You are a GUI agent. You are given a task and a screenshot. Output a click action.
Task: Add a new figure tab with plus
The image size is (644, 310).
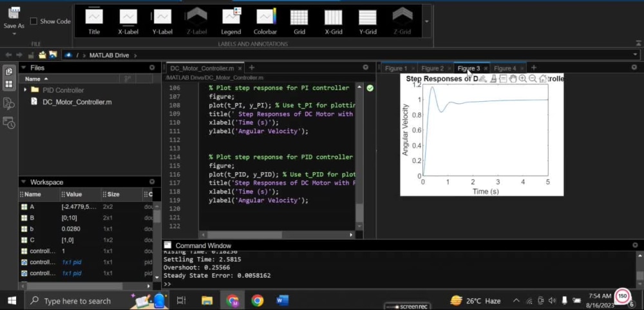(533, 68)
